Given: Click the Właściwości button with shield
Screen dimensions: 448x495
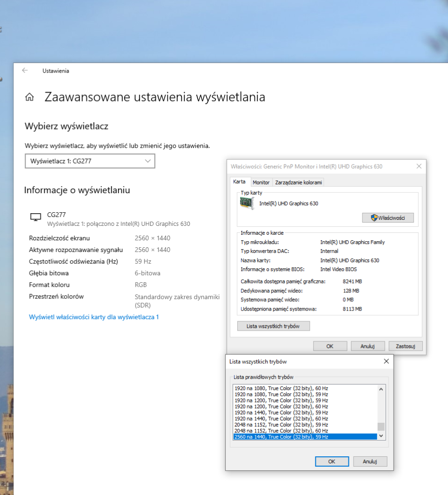Looking at the screenshot, I should click(x=388, y=217).
